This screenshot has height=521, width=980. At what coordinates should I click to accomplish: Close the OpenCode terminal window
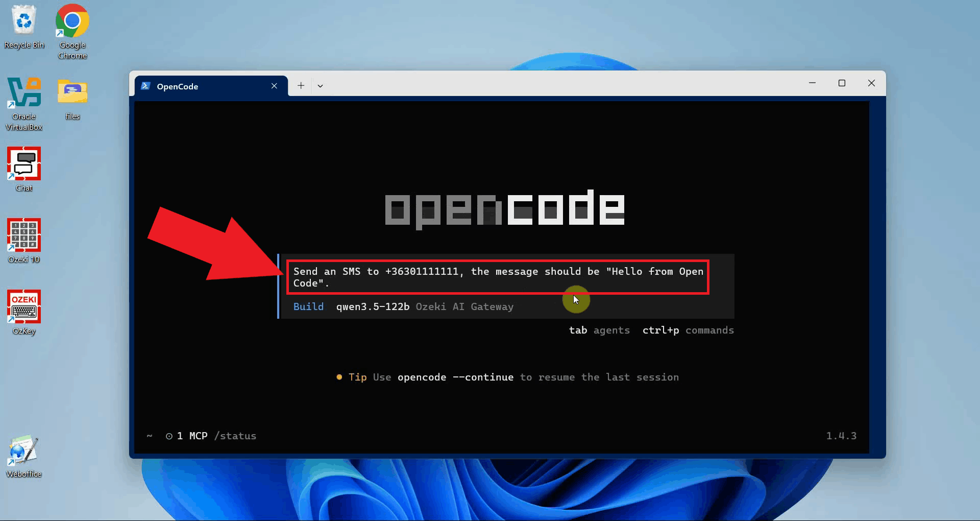pyautogui.click(x=871, y=83)
